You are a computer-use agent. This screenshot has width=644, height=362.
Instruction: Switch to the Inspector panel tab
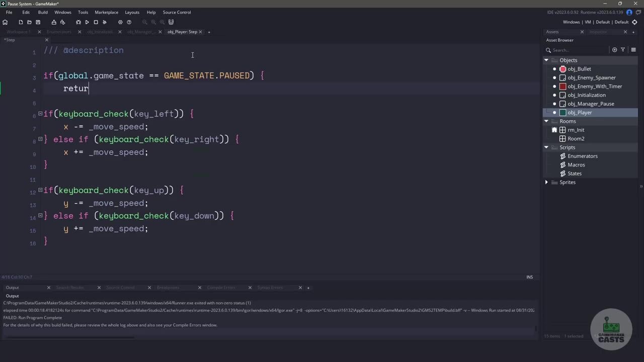coord(598,32)
